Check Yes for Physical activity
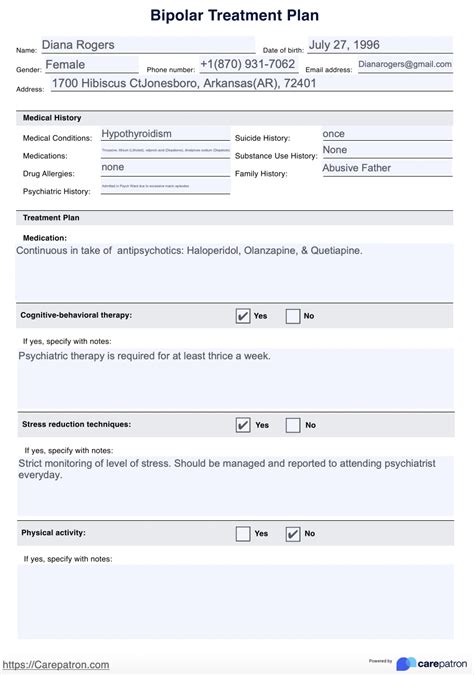Viewport: 474px width, 675px height. pyautogui.click(x=243, y=534)
